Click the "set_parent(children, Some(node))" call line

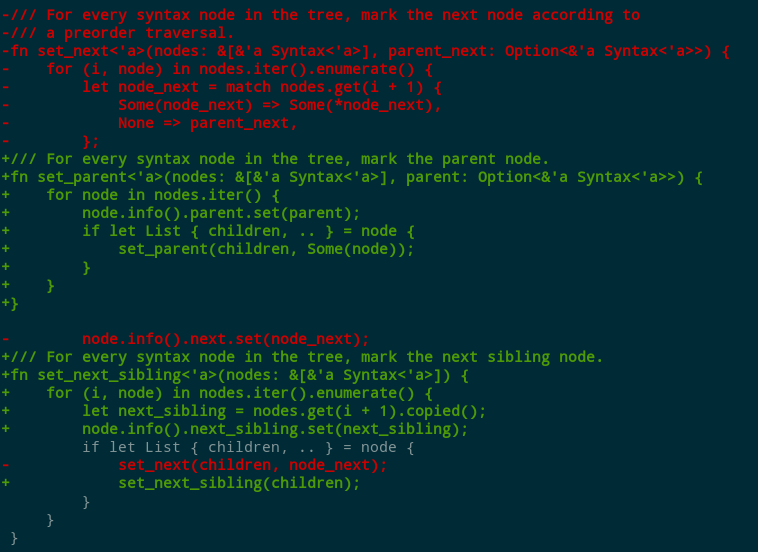tap(265, 249)
